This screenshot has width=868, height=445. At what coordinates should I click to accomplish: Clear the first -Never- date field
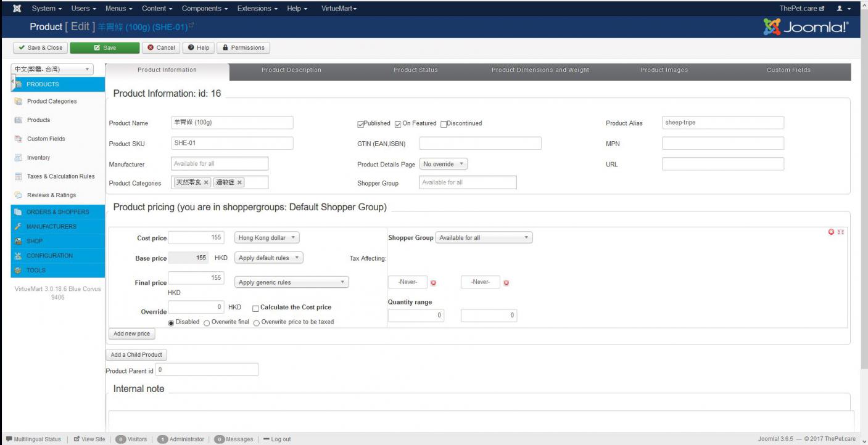click(433, 283)
